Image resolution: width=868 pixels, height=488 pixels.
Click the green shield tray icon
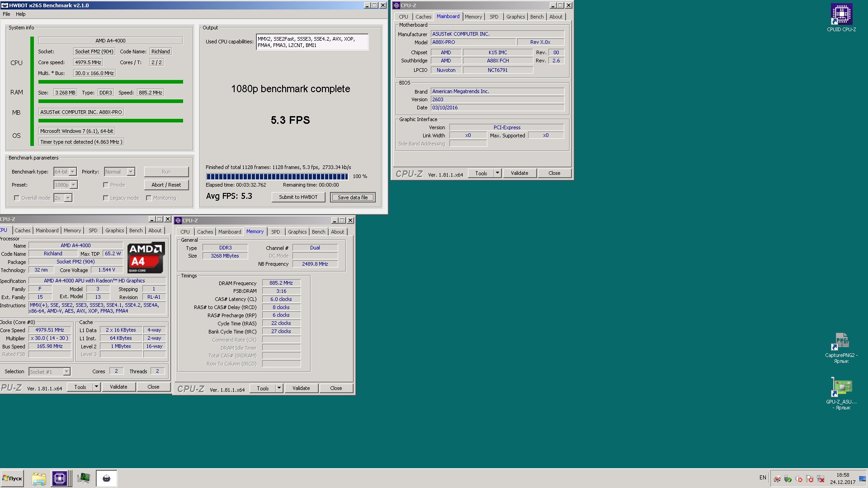click(788, 479)
